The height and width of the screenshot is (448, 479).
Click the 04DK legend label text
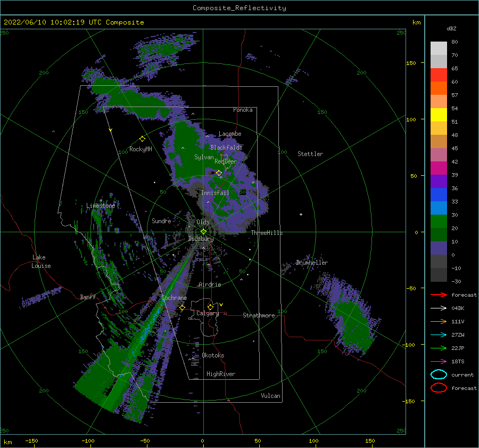coord(458,308)
